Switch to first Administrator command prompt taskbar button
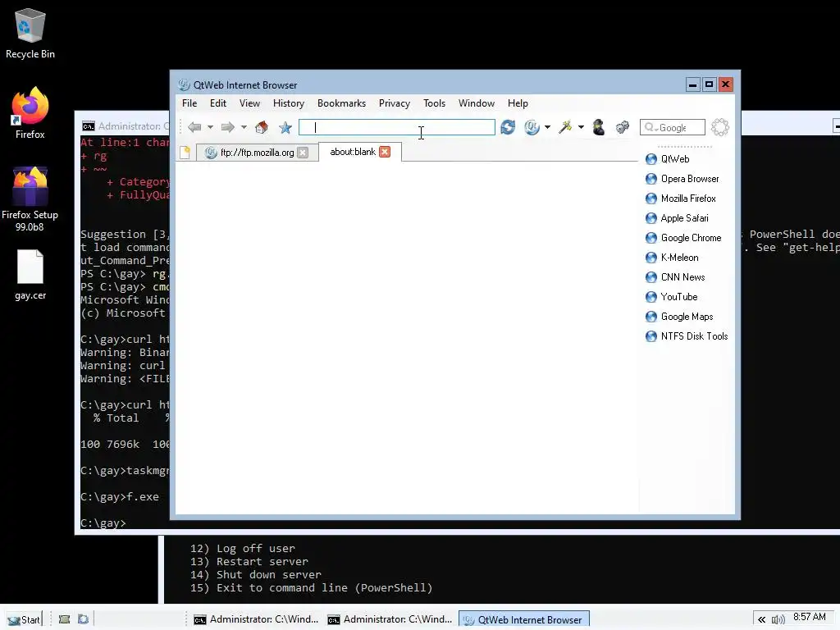840x630 pixels. tap(256, 619)
